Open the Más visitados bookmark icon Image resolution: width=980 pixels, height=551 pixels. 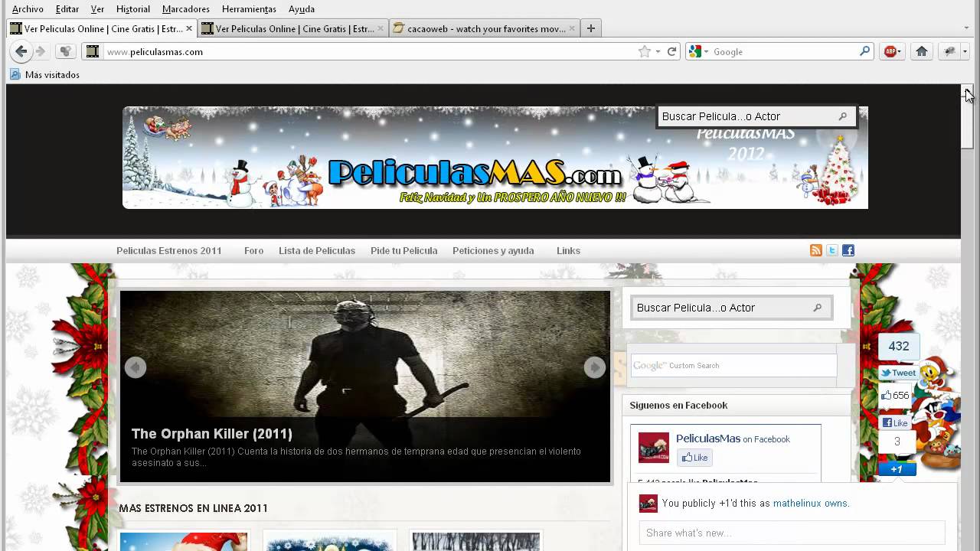(x=15, y=74)
